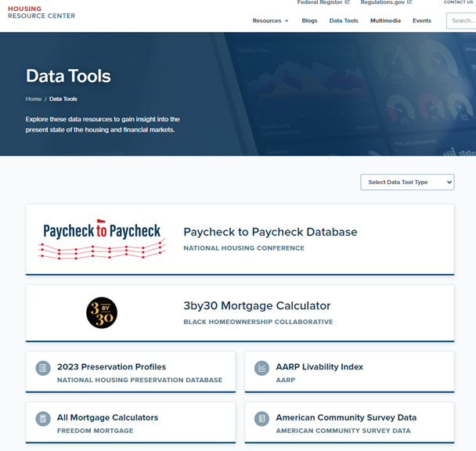Click the AARP Livability Index chart icon
The image size is (476, 451).
[261, 368]
